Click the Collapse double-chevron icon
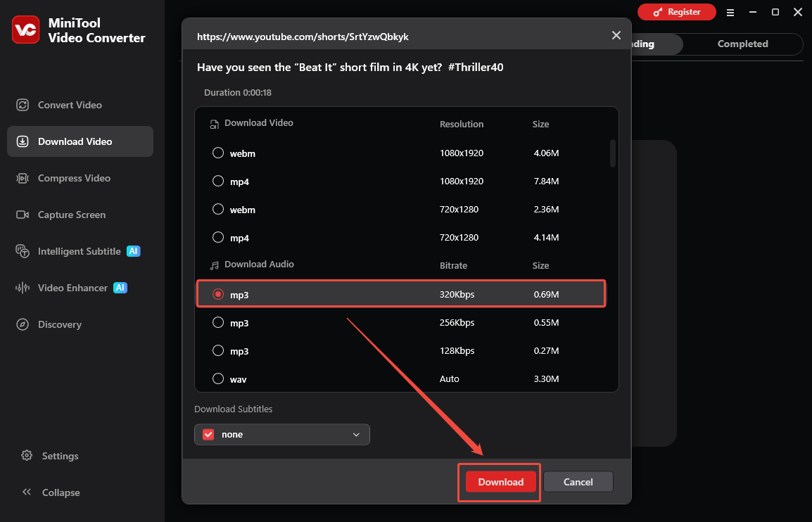Viewport: 812px width, 522px height. [27, 492]
